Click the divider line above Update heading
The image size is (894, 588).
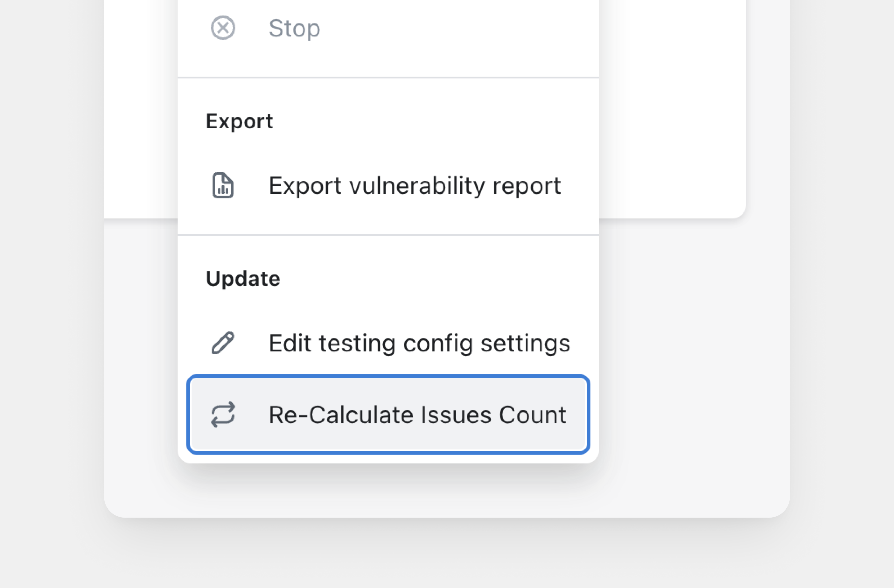(388, 235)
